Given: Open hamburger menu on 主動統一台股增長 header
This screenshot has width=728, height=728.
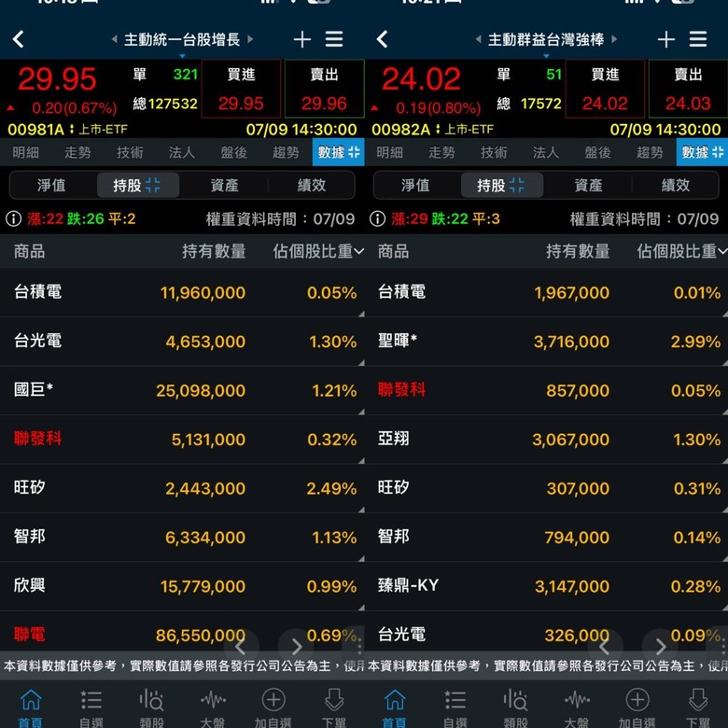Looking at the screenshot, I should [334, 39].
